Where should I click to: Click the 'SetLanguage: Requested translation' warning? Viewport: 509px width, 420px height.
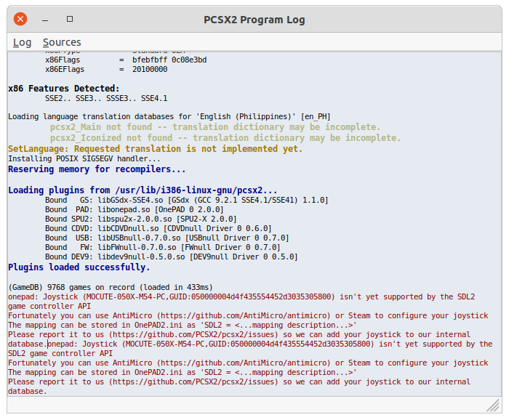tap(155, 149)
